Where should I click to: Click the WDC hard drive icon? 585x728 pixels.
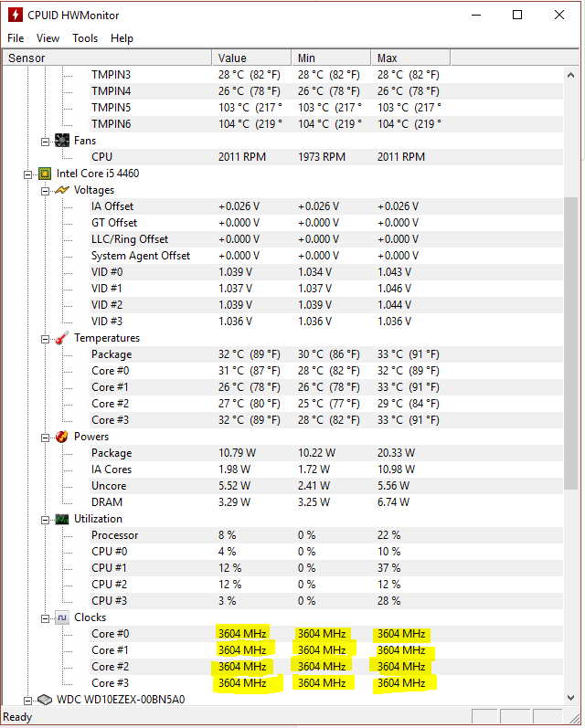[x=45, y=699]
